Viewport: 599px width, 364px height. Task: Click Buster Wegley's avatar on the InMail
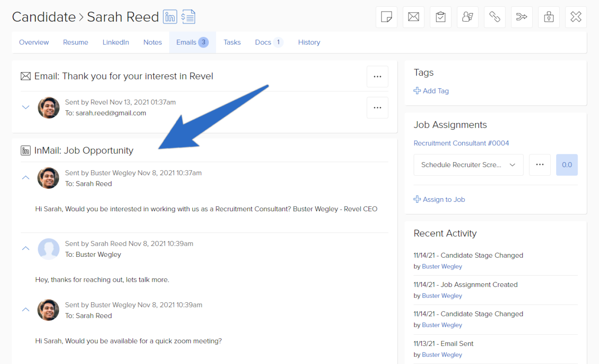[48, 178]
